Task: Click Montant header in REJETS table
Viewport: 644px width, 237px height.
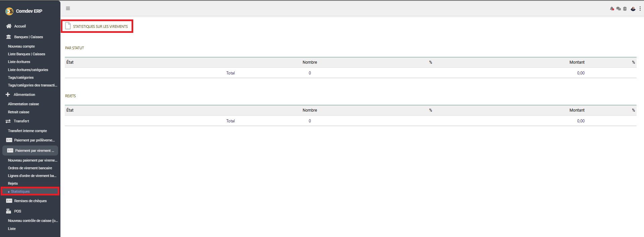Action: pos(577,110)
